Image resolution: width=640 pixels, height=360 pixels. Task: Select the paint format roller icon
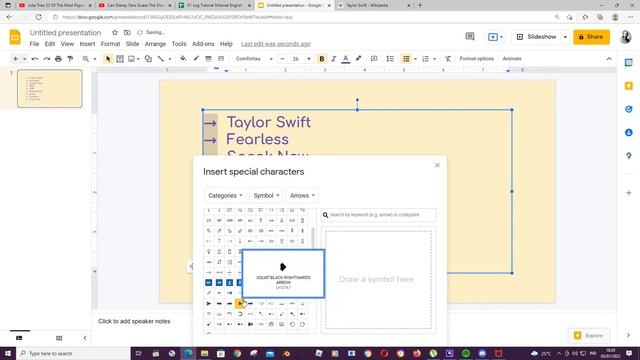tap(70, 59)
